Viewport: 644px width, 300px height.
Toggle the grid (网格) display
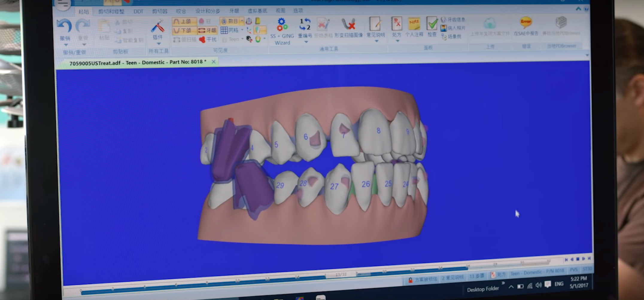pyautogui.click(x=230, y=30)
